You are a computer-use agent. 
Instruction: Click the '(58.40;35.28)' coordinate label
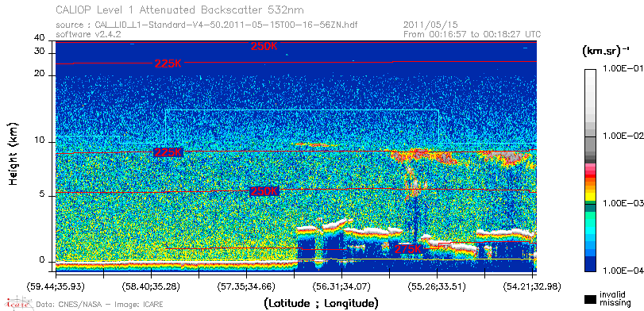pos(151,286)
